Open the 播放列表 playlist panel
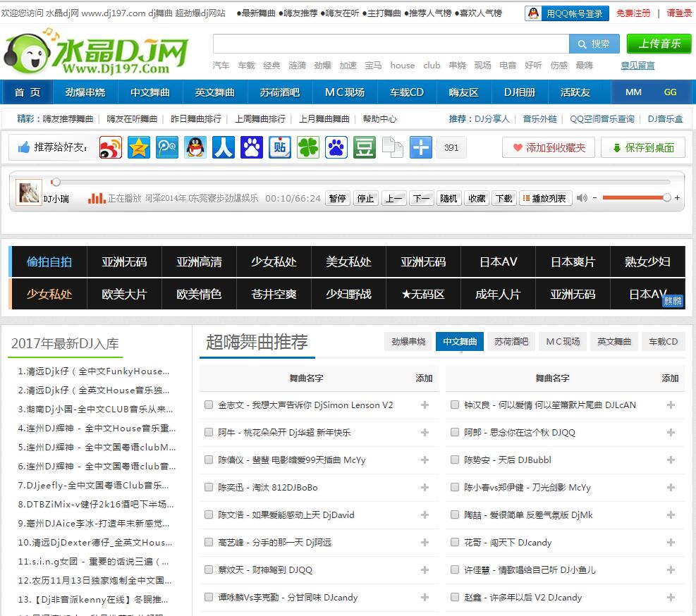 544,199
